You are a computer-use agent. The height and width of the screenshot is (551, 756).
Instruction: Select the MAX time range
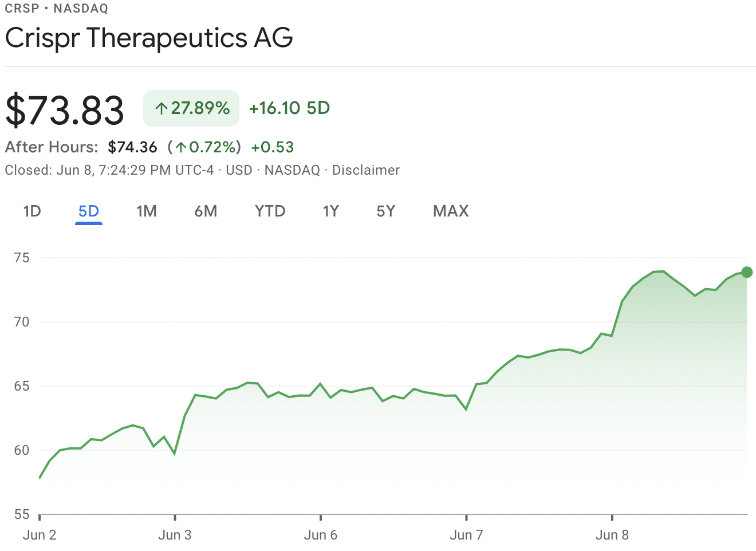click(x=451, y=211)
